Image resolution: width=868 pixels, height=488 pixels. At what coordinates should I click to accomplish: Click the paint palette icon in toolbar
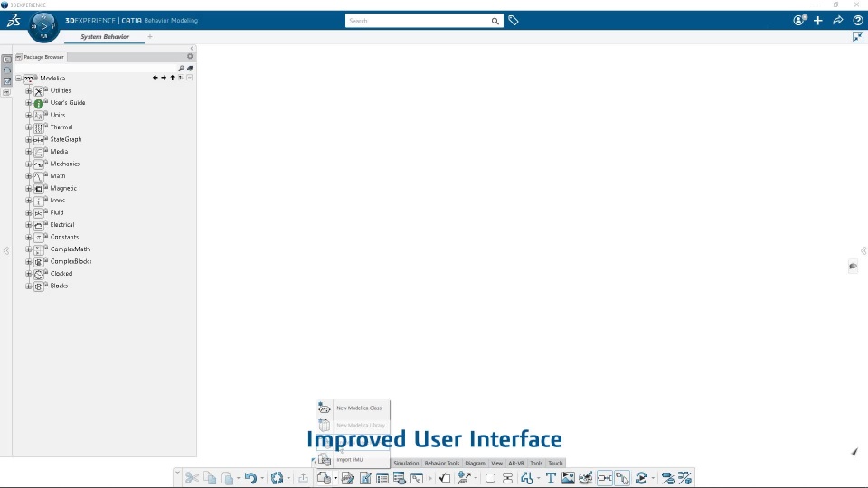(x=586, y=478)
